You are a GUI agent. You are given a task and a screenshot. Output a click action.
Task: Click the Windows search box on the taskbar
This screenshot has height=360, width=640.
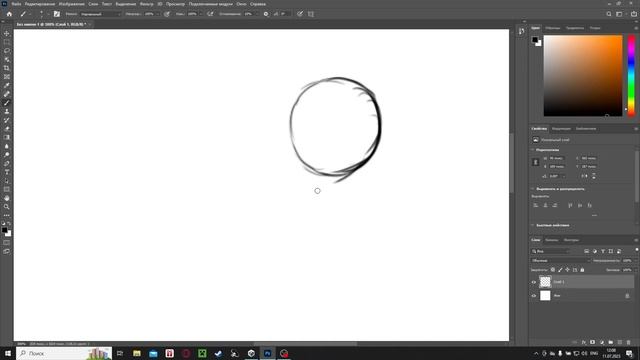64,353
